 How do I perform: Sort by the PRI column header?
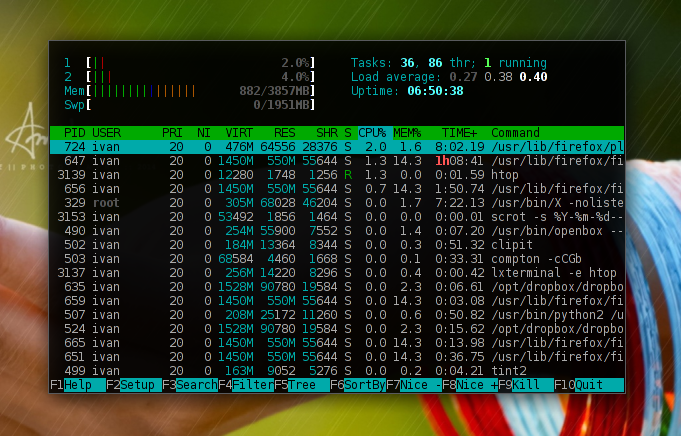[x=172, y=133]
